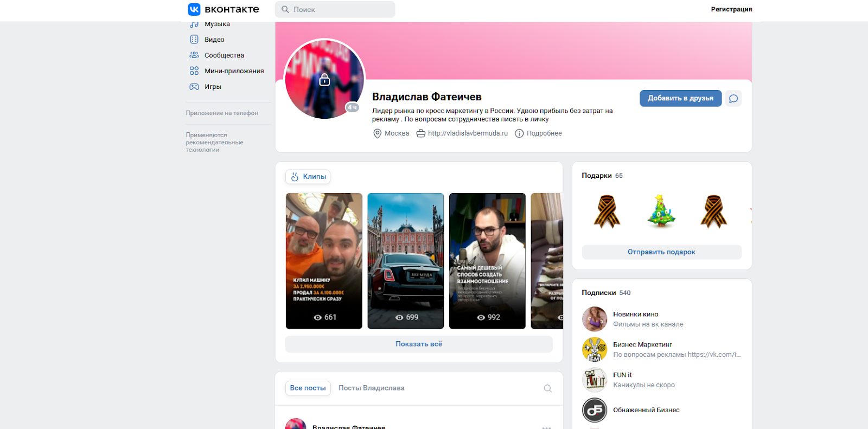The width and height of the screenshot is (868, 429).
Task: Go to Мини-приложения section
Action: tap(233, 71)
